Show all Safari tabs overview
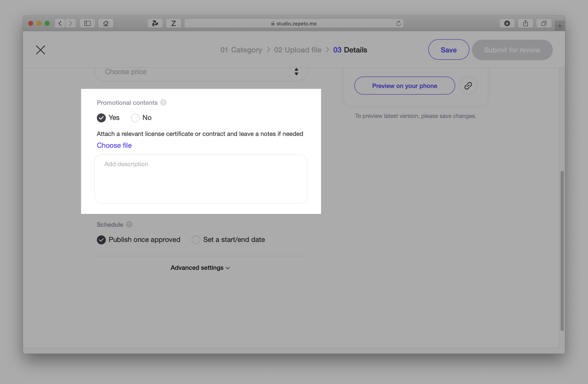This screenshot has width=588, height=384. click(544, 24)
